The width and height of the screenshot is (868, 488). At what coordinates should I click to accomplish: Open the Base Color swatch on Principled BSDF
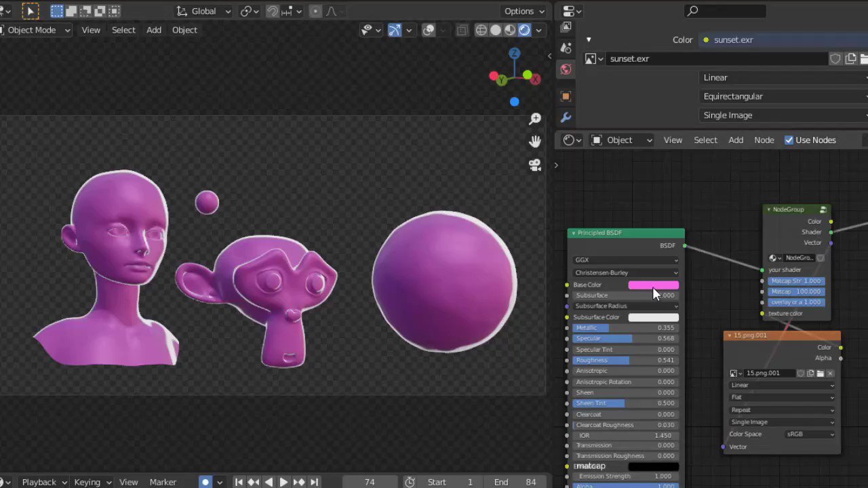[x=653, y=285]
